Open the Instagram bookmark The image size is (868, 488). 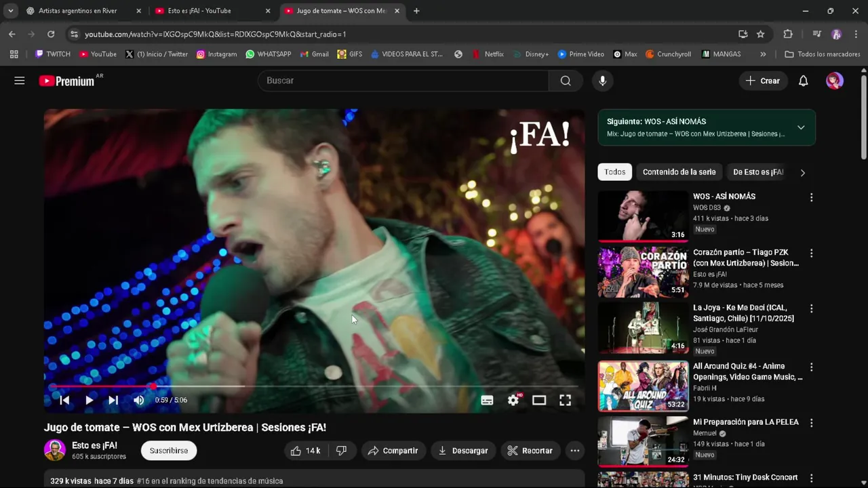216,54
